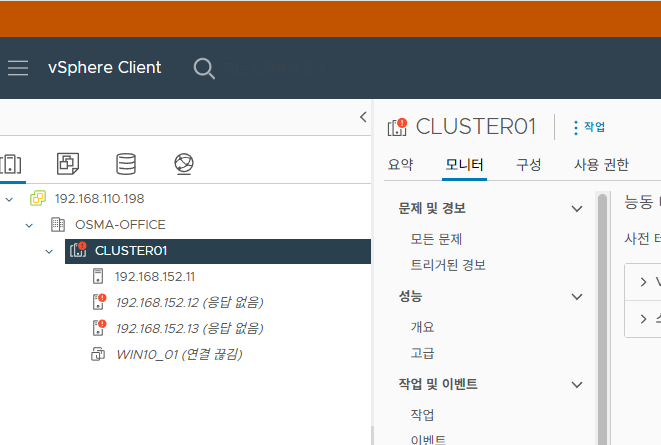
Task: Select 작업 under 작업 및 이벤트
Action: (x=422, y=415)
